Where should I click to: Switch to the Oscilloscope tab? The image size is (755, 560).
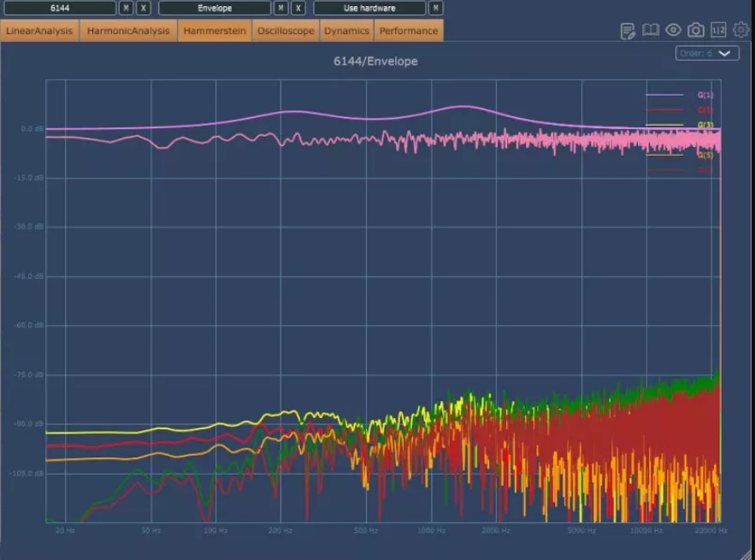click(286, 31)
